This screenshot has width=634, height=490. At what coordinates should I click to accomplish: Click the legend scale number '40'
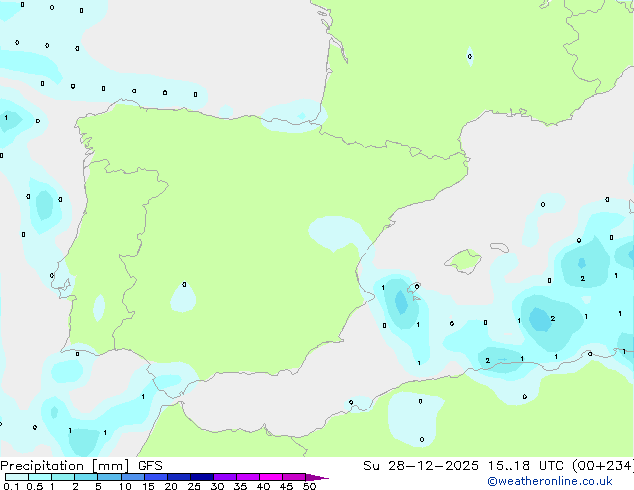[263, 486]
